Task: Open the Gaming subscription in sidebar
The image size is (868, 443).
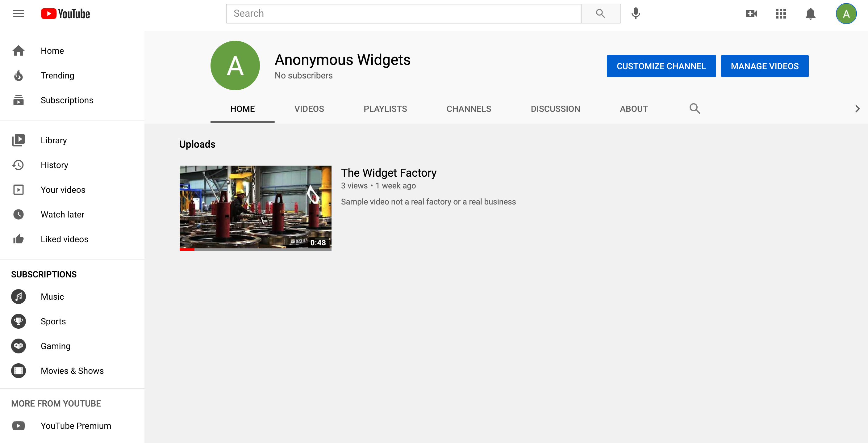Action: pyautogui.click(x=55, y=346)
